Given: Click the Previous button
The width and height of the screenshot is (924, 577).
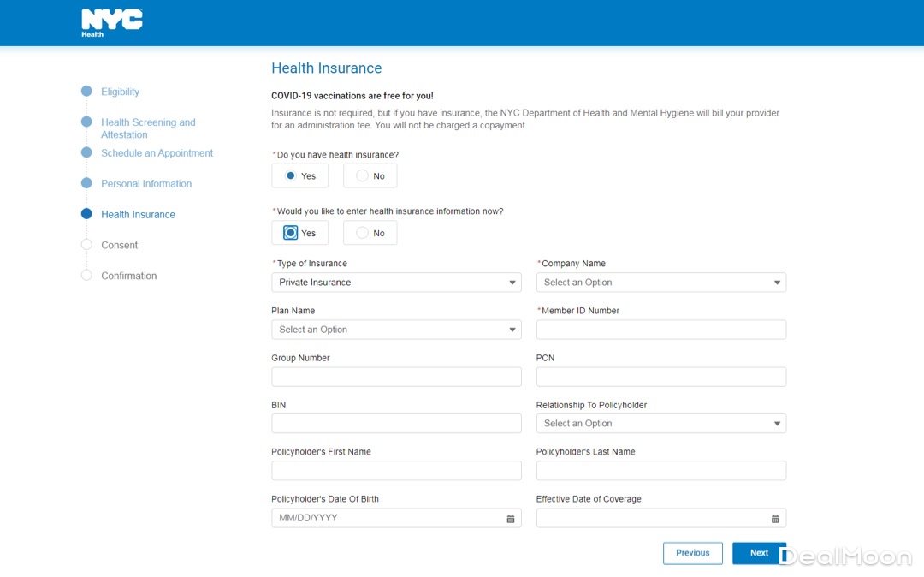Looking at the screenshot, I should pos(692,553).
